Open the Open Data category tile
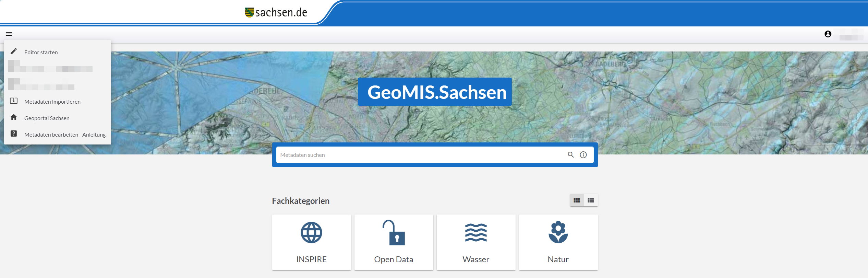 [394, 242]
